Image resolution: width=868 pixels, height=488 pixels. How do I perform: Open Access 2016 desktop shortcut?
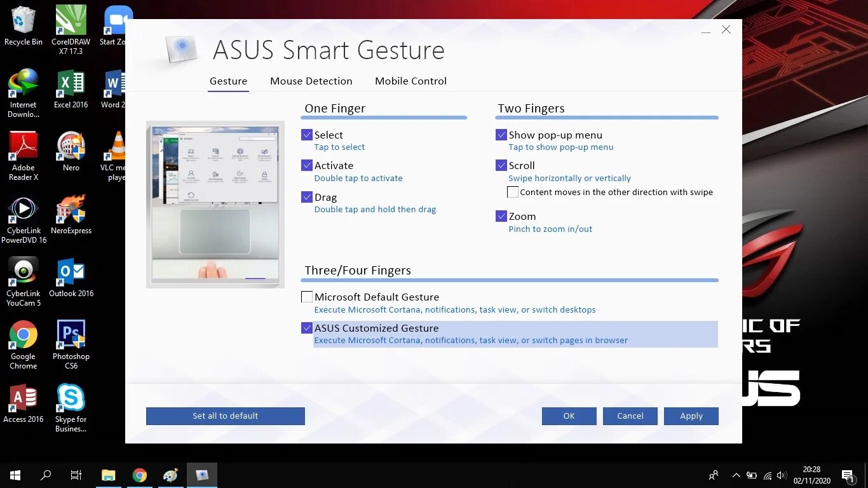click(24, 403)
